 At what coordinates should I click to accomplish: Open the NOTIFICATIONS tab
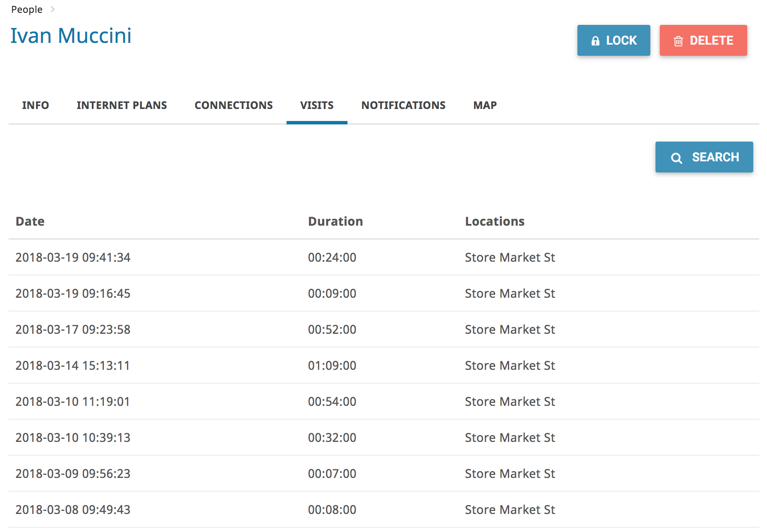(404, 105)
